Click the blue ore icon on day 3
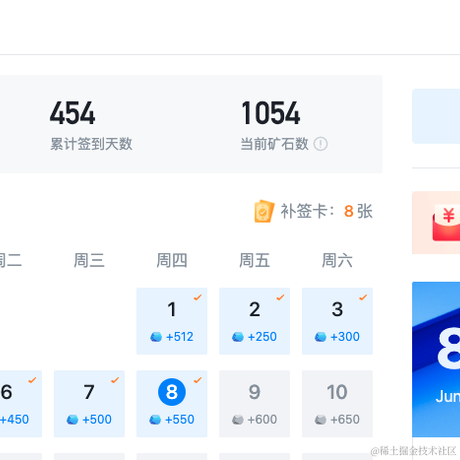The image size is (460, 460). [x=321, y=337]
